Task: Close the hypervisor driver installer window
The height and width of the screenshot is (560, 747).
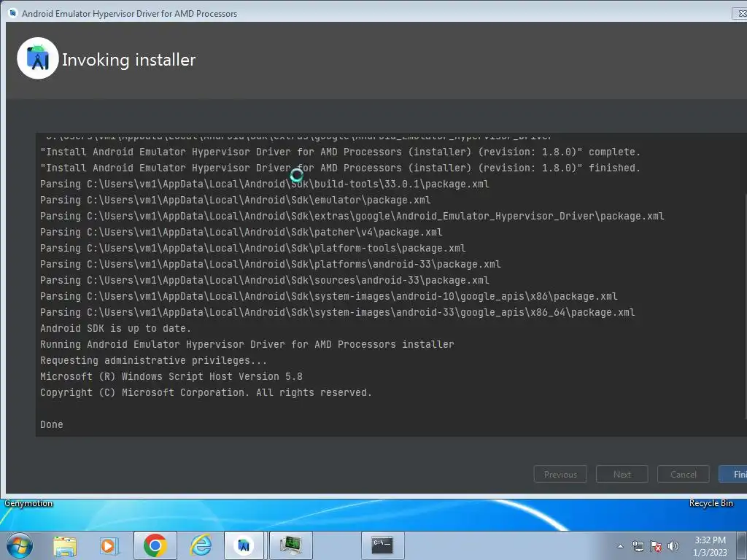Action: (x=740, y=13)
